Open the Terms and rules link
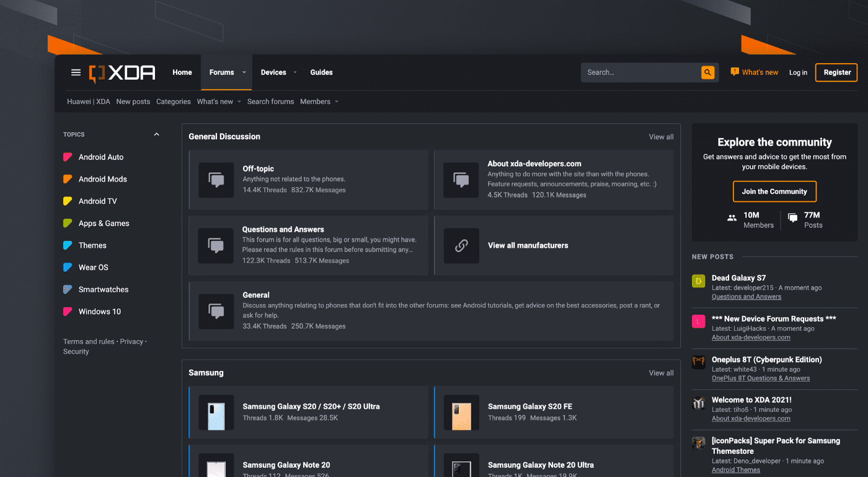 (89, 341)
